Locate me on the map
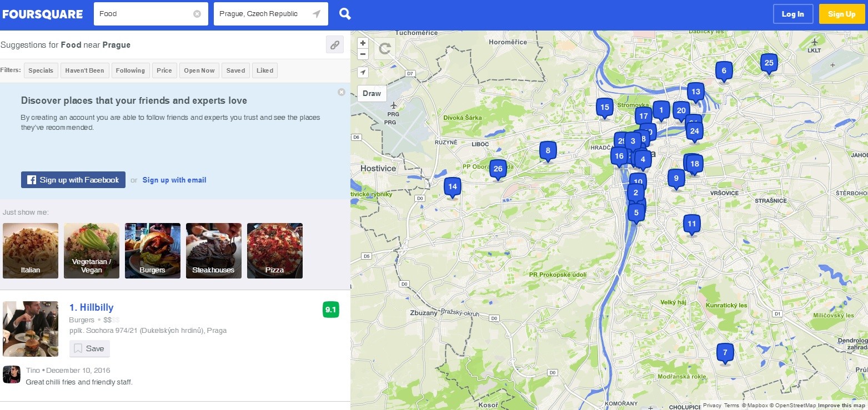Image resolution: width=868 pixels, height=410 pixels. click(363, 72)
